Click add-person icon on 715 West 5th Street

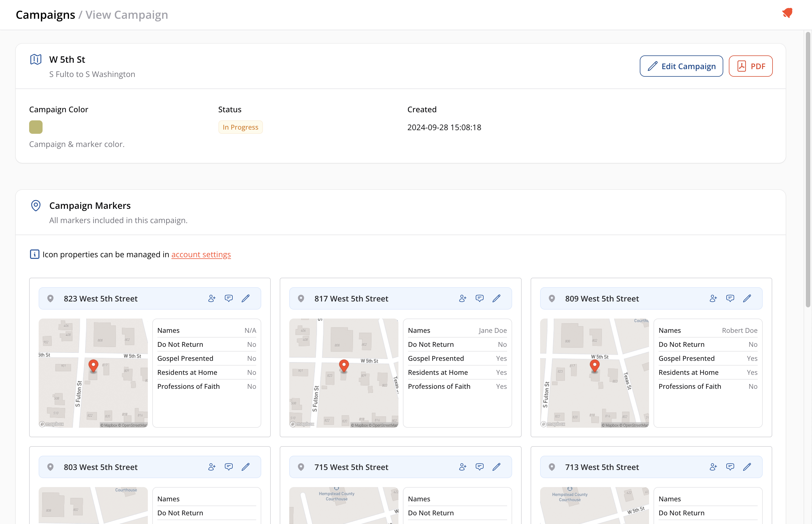463,467
